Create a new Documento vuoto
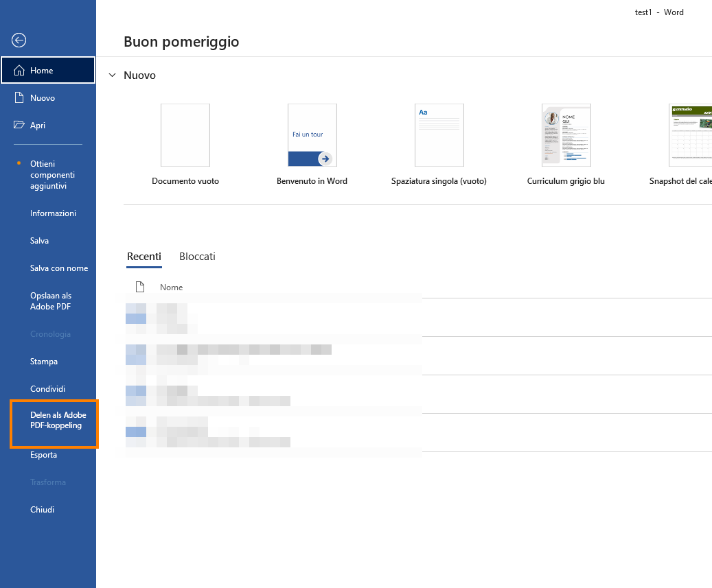The image size is (712, 588). [x=185, y=135]
